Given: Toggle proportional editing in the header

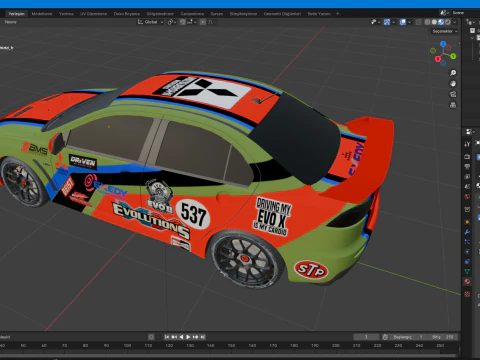Looking at the screenshot, I should (203, 22).
